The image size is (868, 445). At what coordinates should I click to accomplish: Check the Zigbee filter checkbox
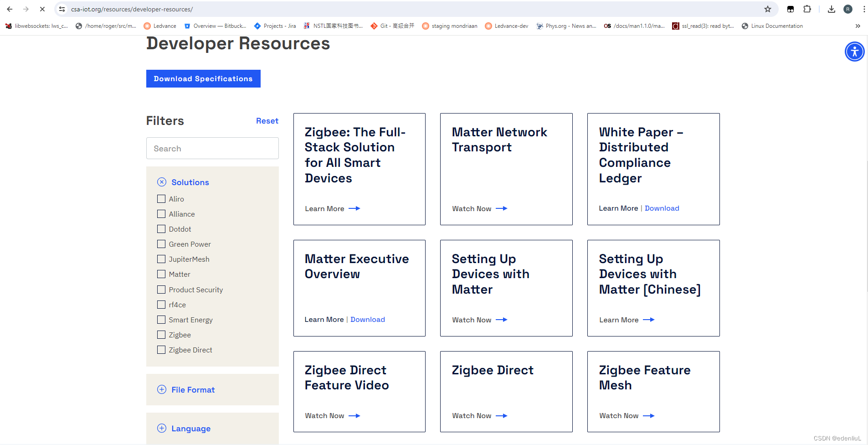(161, 335)
